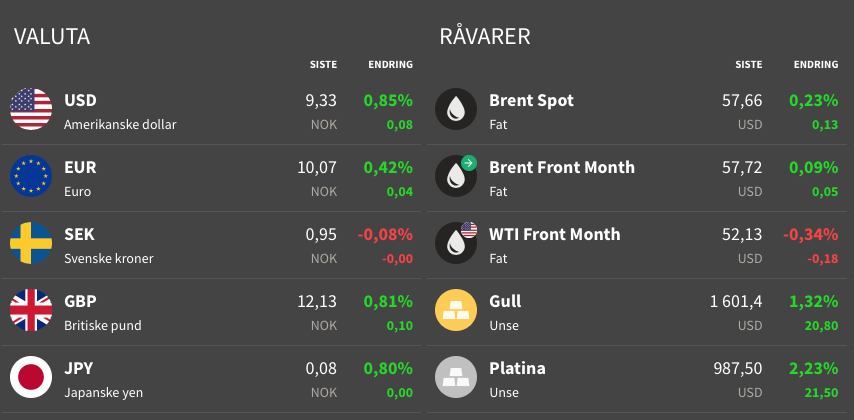
Task: Click the SISTE column header under RÅVARER
Action: (749, 64)
